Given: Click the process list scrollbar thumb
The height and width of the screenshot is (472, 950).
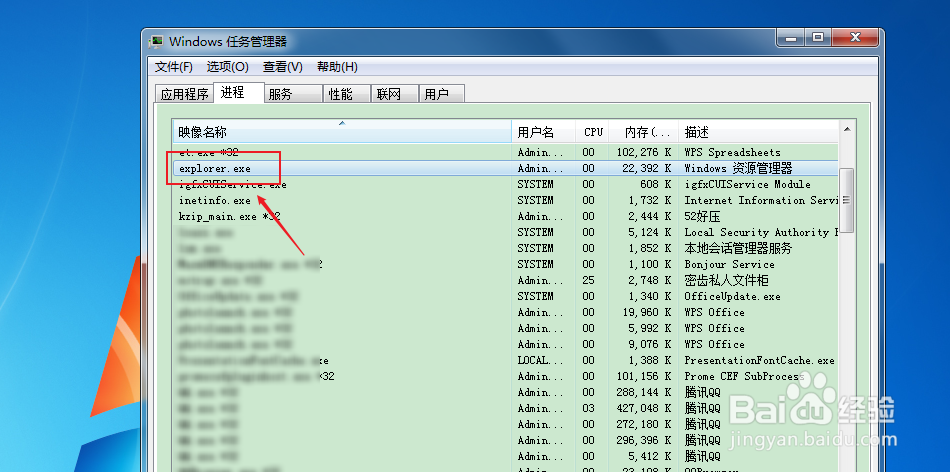Looking at the screenshot, I should click(847, 200).
